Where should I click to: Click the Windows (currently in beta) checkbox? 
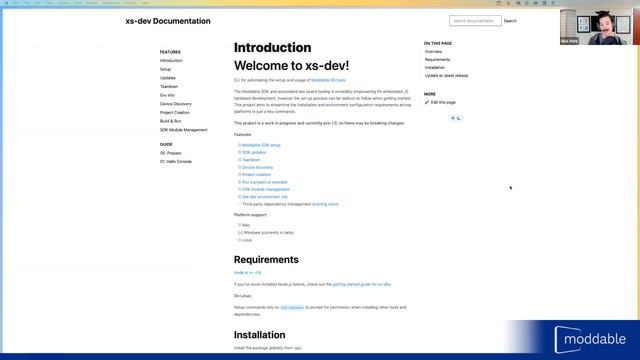[240, 233]
